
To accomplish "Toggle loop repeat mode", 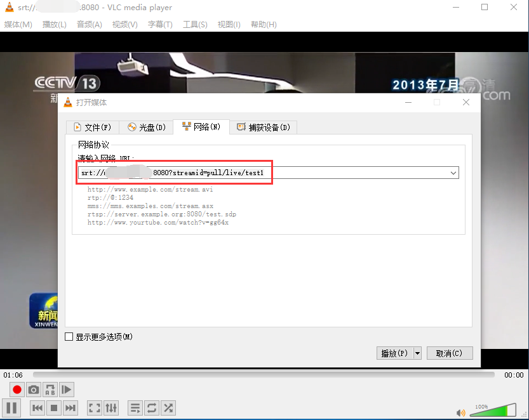I will coord(152,408).
